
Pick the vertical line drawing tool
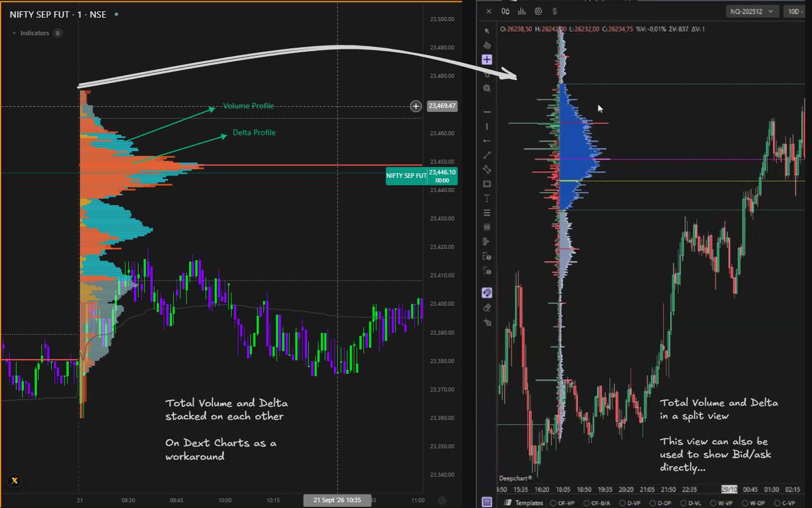487,126
